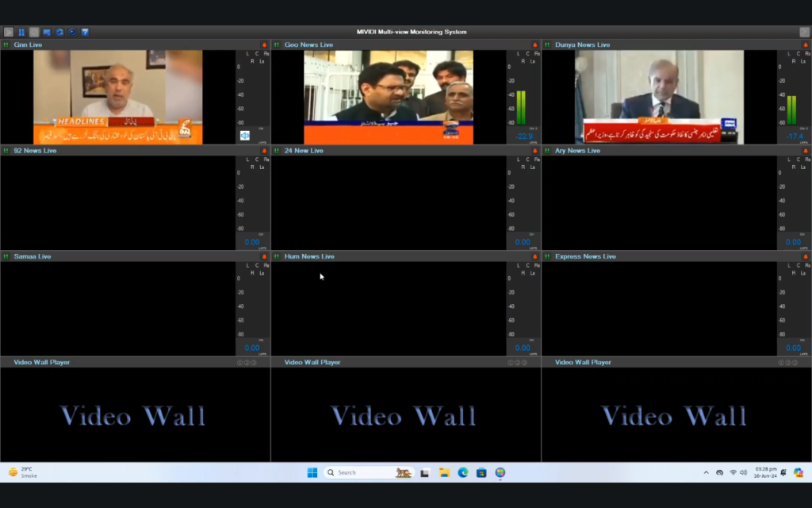Click the Refresh icon on the toolbar
The width and height of the screenshot is (812, 508).
click(x=60, y=33)
